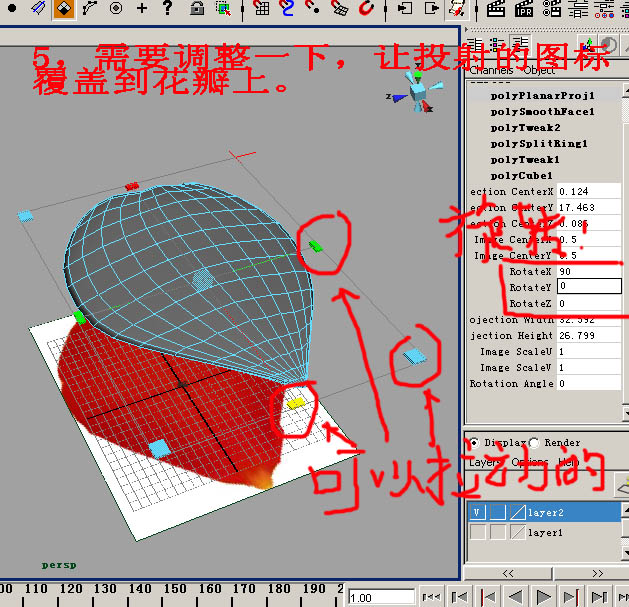Click the Rotation Angle value field
Viewport: 629px width, 607px height.
pos(589,384)
